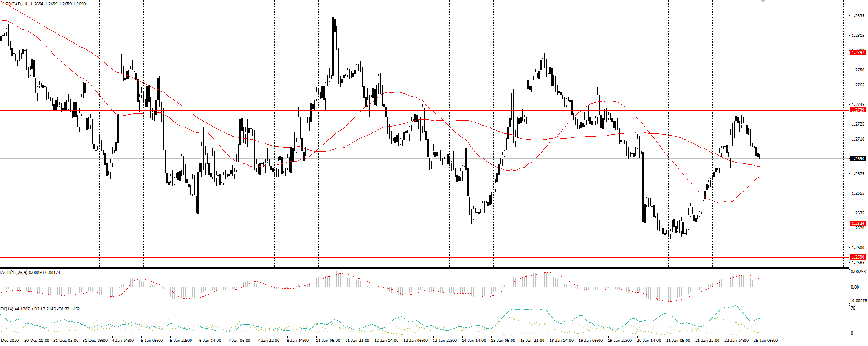Click the 21 Jan 06:00 time label
868x346 pixels.
(678, 341)
